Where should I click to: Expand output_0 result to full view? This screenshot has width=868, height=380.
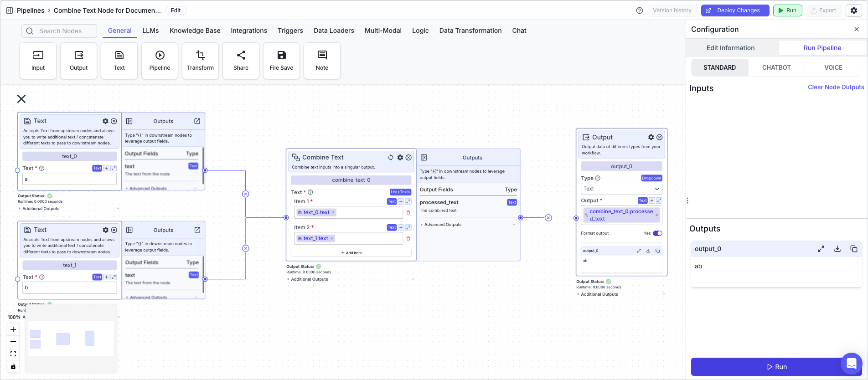point(821,249)
